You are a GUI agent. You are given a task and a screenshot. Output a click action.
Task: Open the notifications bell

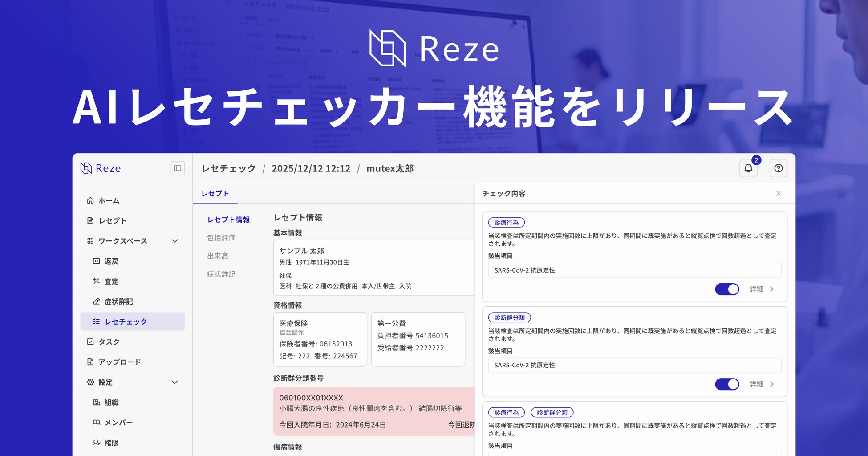pos(748,168)
